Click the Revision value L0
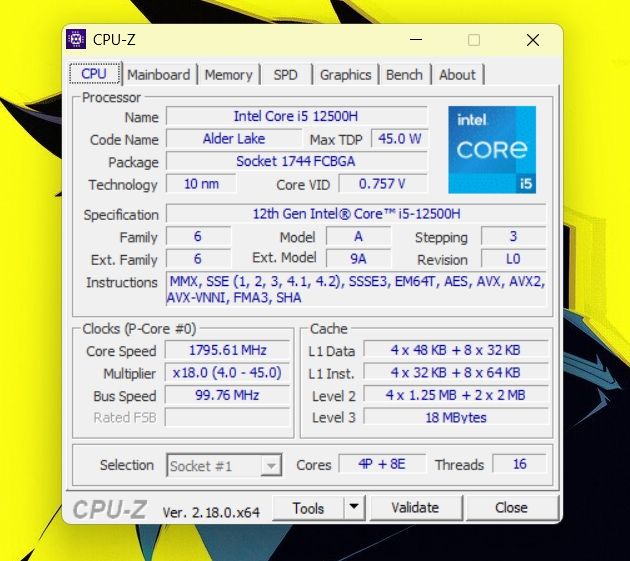Viewport: 630px width, 561px height. tap(513, 258)
